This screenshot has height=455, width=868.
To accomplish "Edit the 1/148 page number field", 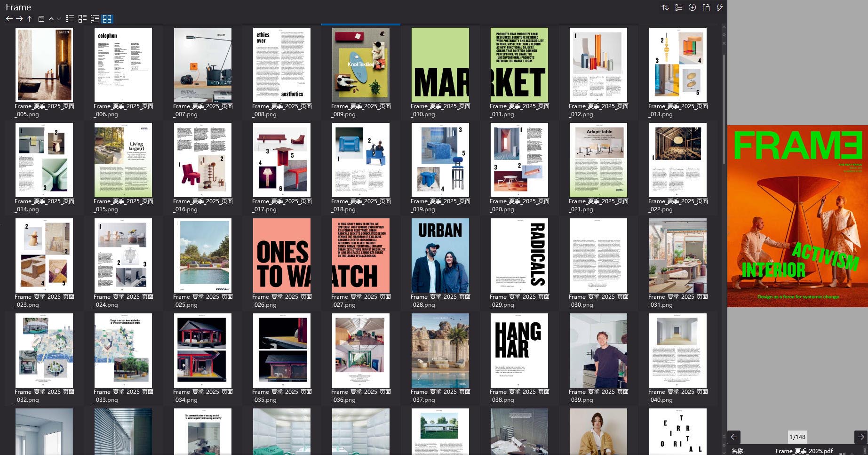I will [796, 437].
